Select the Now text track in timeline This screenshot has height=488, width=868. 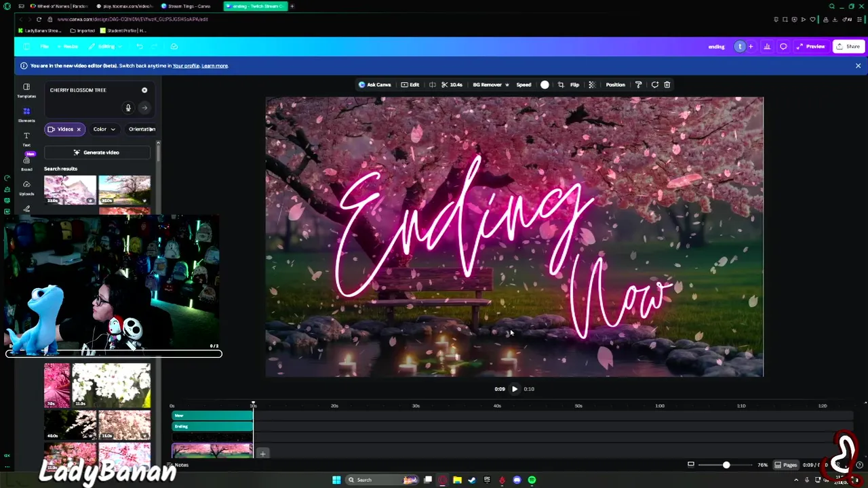(x=212, y=415)
